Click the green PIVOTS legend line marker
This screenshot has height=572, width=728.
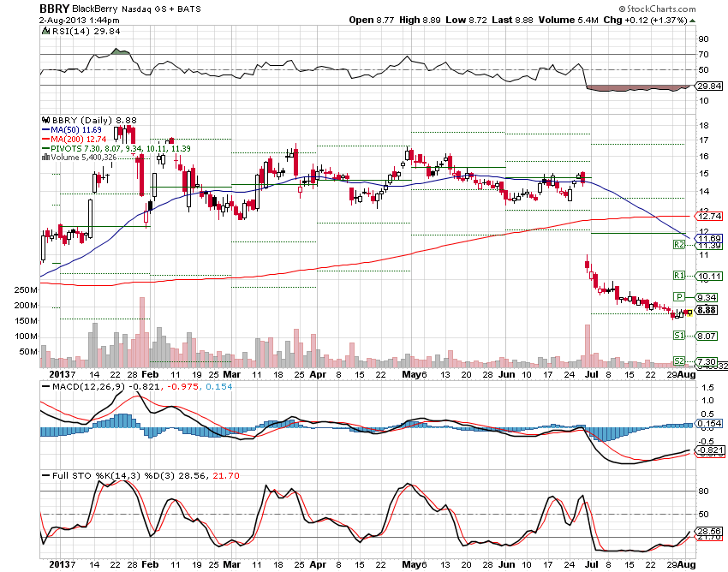coord(45,149)
